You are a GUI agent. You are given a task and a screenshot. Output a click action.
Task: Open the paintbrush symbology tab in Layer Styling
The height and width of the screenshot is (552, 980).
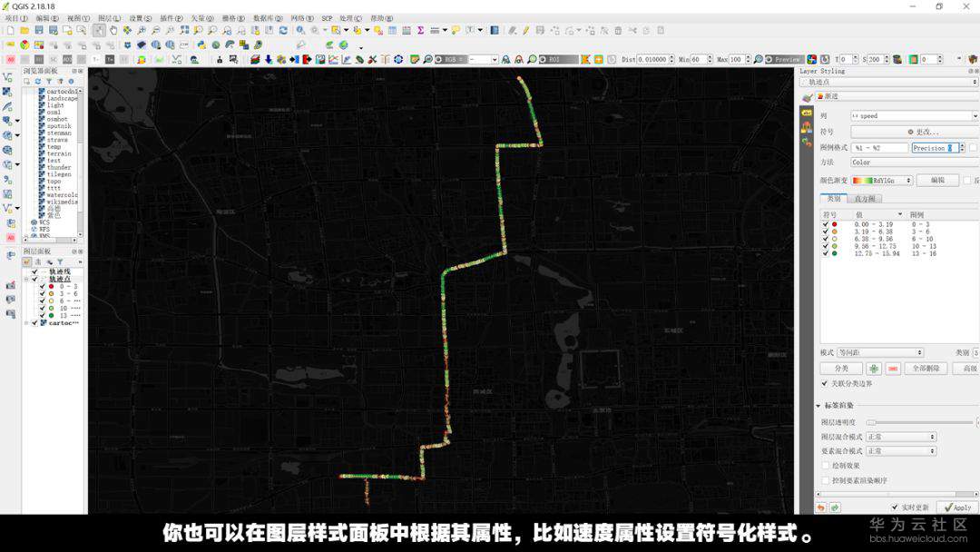pyautogui.click(x=807, y=97)
